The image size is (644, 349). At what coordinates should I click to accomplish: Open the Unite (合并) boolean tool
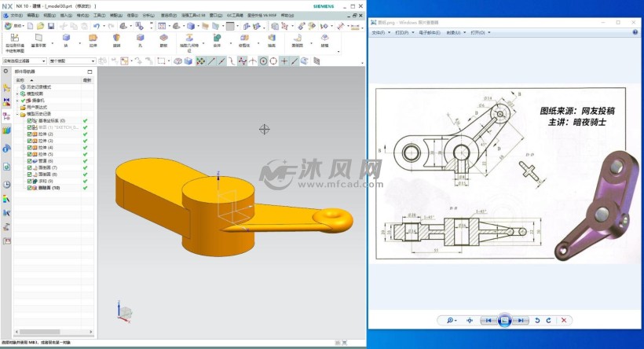(x=217, y=41)
